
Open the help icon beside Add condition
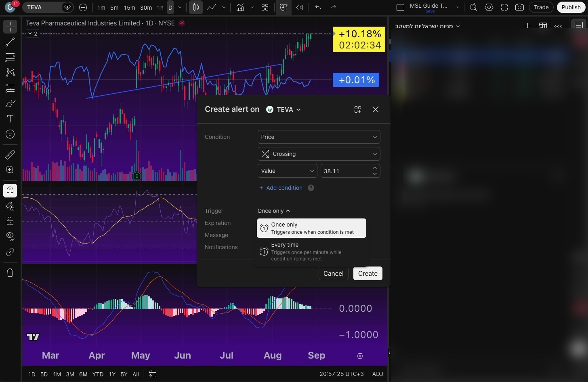pos(311,188)
